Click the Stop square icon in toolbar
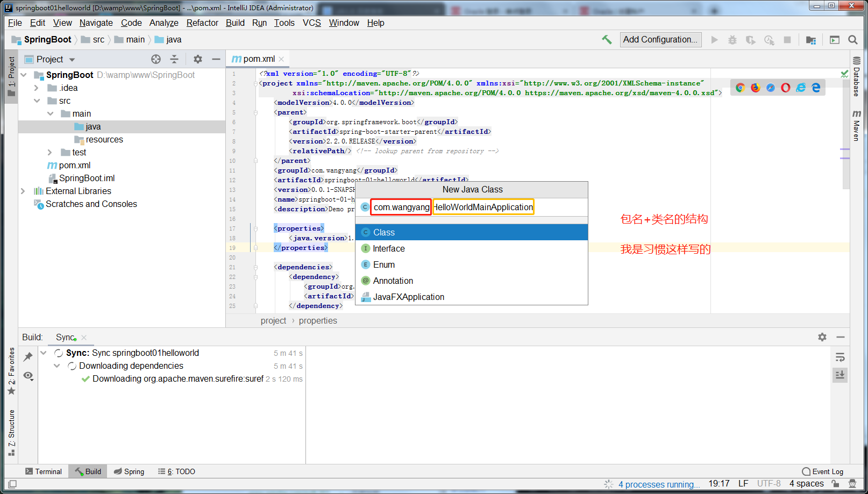The image size is (868, 494). tap(787, 40)
